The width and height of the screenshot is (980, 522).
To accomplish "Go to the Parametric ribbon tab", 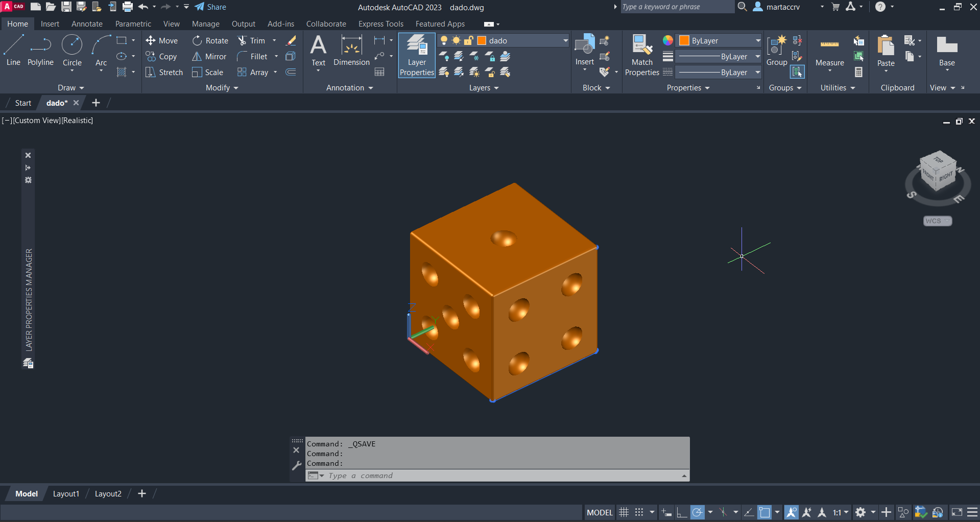I will [133, 23].
